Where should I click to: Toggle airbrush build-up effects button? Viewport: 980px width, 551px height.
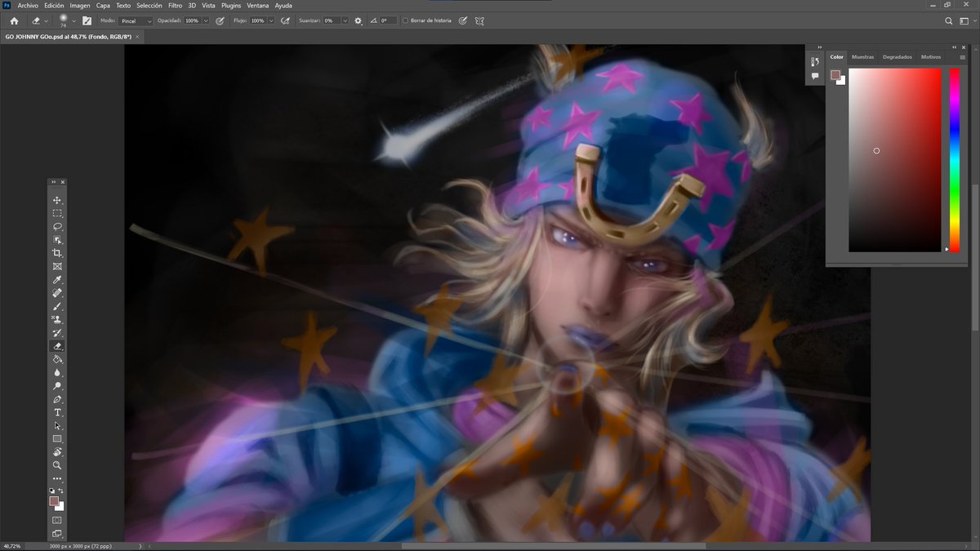(285, 20)
